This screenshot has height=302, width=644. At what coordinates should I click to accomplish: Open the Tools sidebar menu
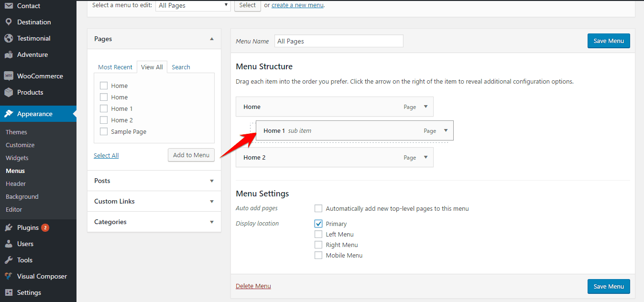tap(24, 259)
